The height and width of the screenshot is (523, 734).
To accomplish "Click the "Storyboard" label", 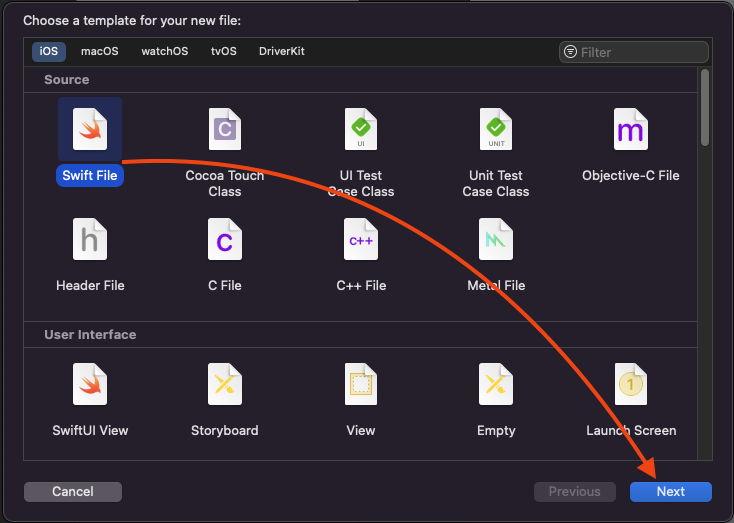I will click(x=225, y=431).
